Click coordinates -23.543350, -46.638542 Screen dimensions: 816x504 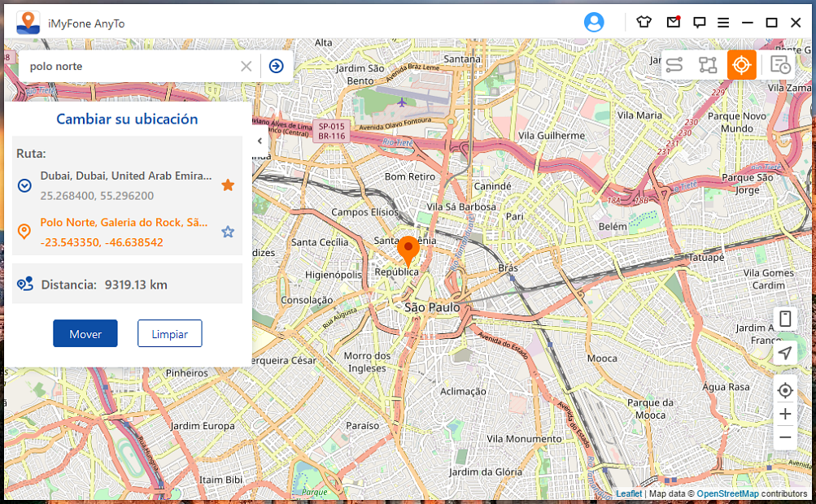point(102,242)
